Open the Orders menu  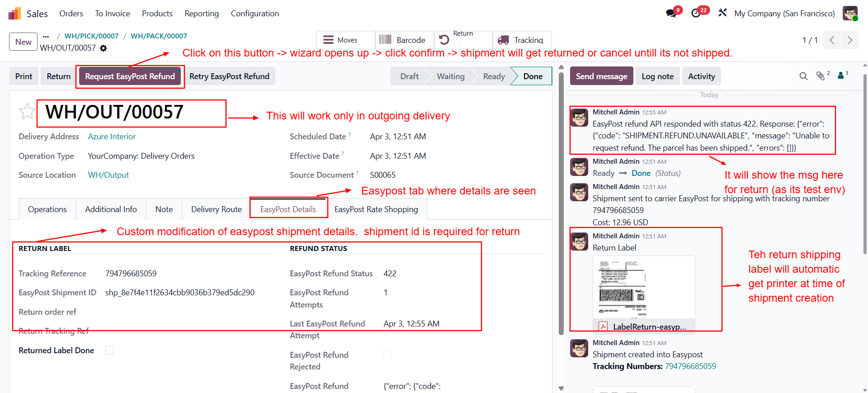[71, 14]
